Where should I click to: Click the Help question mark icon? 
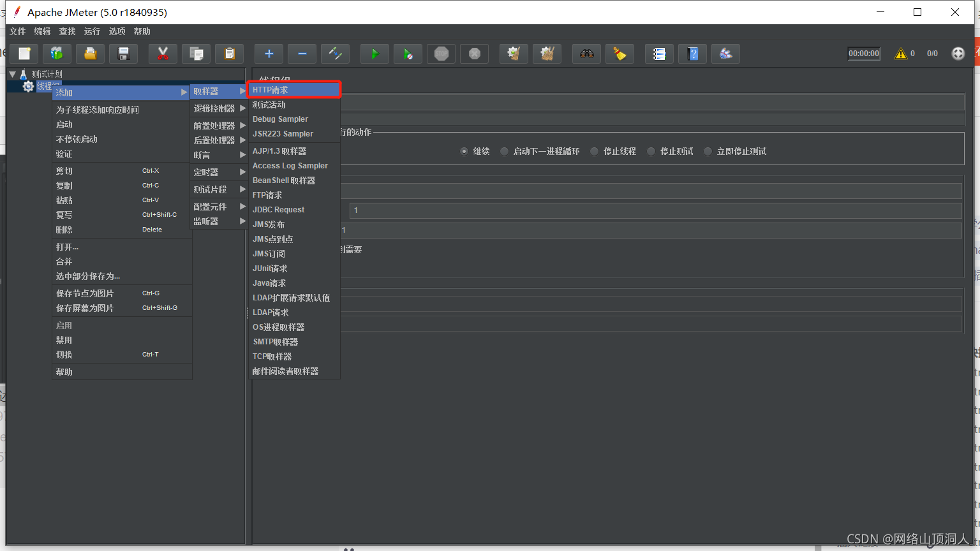click(693, 54)
